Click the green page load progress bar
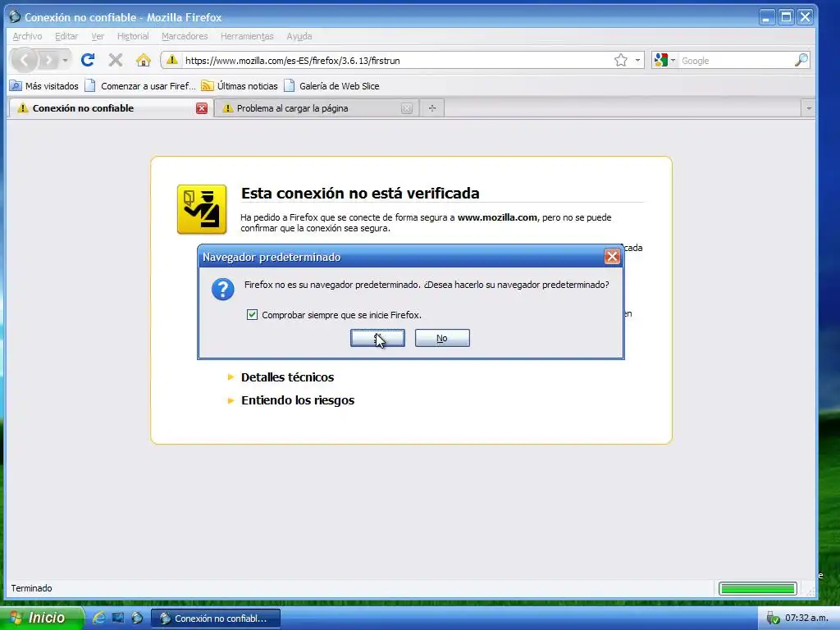Screen dimensions: 840x630 [757, 589]
